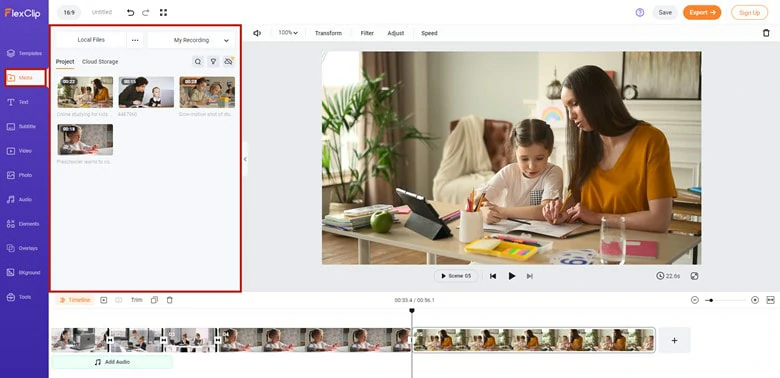Viewport: 780px width, 378px height.
Task: Expand the My Recording dropdown
Action: 192,40
